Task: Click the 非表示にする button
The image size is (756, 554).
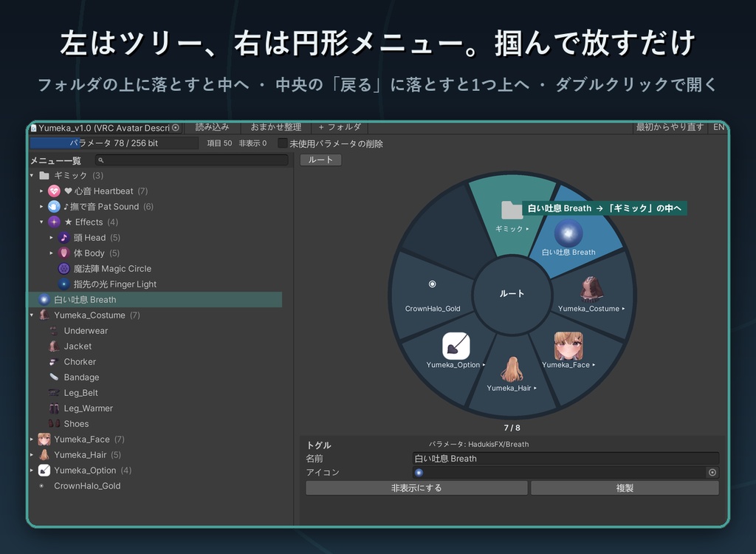Action: 416,488
